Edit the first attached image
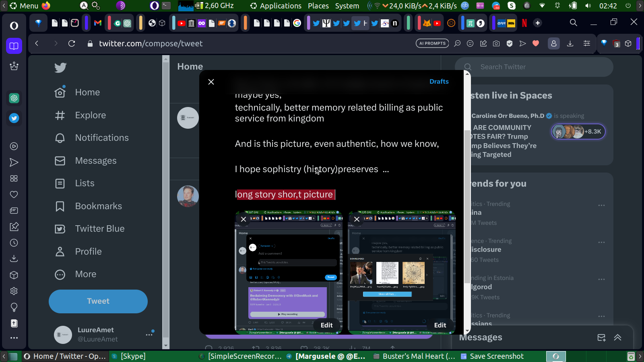This screenshot has width=644, height=362. pyautogui.click(x=326, y=325)
